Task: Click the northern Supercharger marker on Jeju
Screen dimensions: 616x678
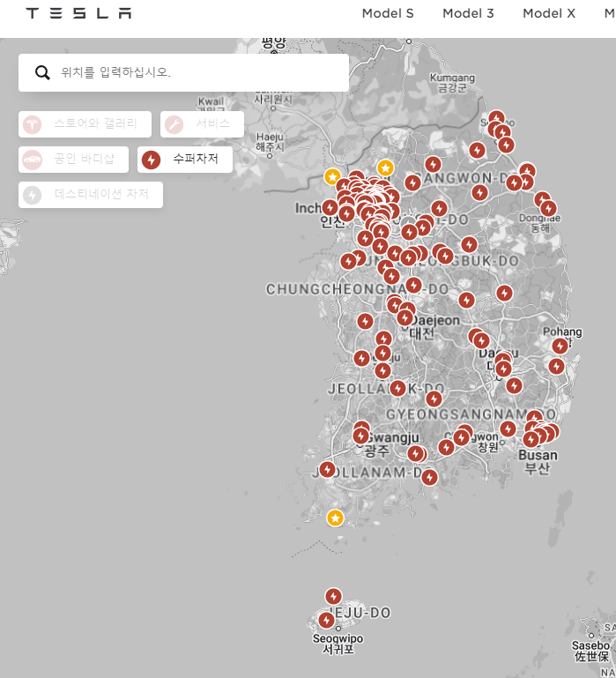Action: click(333, 596)
